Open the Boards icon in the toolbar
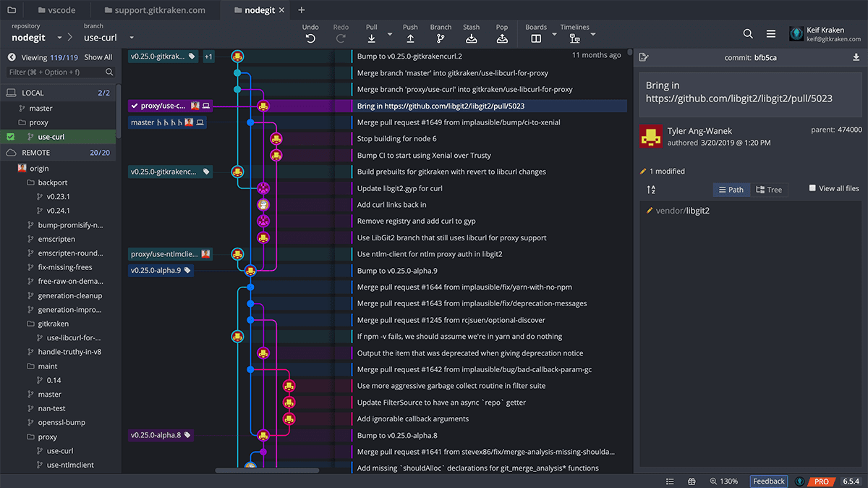The width and height of the screenshot is (868, 488). [536, 39]
